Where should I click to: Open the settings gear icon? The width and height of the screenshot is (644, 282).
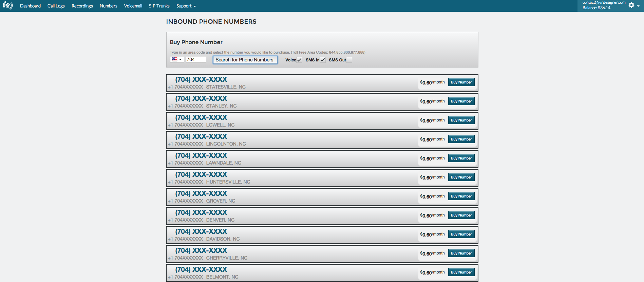point(631,5)
